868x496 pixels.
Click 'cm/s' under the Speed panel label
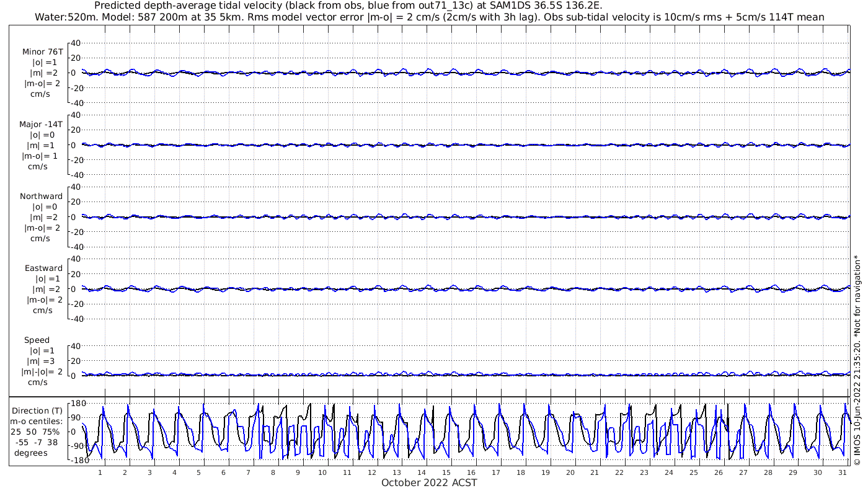click(x=38, y=383)
